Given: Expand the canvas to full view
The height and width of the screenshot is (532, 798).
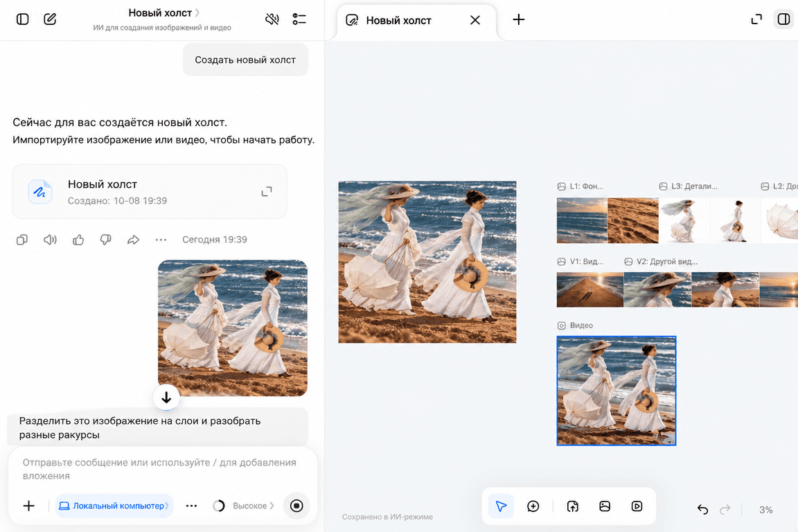Looking at the screenshot, I should (x=756, y=19).
